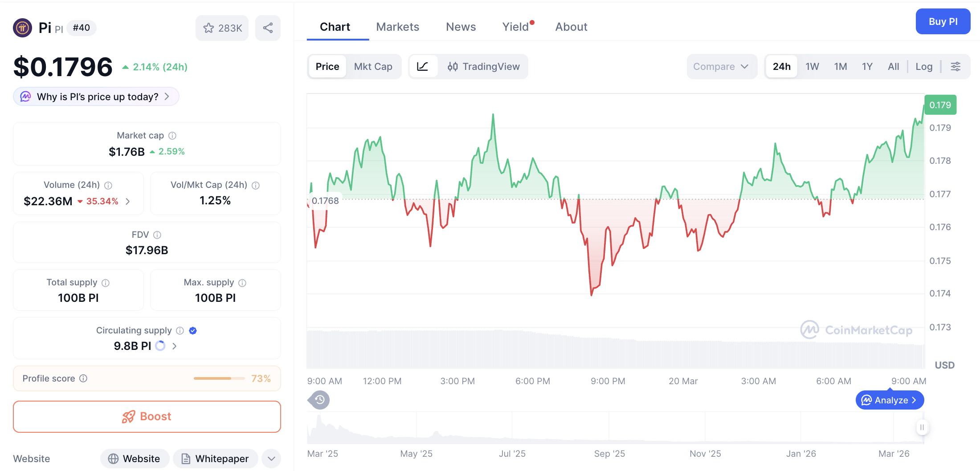Image resolution: width=980 pixels, height=471 pixels.
Task: Expand more links below Whitepaper
Action: [271, 458]
